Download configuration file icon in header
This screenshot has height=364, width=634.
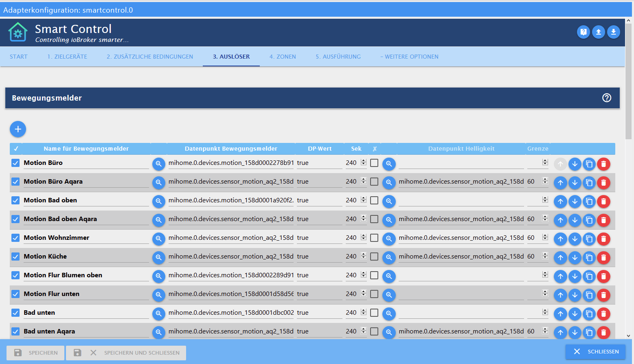pyautogui.click(x=613, y=32)
